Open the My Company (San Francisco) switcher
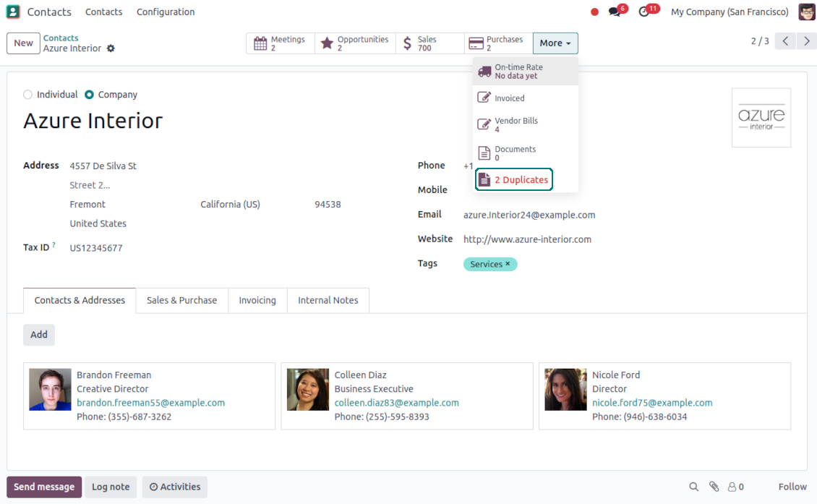817x504 pixels. click(730, 12)
